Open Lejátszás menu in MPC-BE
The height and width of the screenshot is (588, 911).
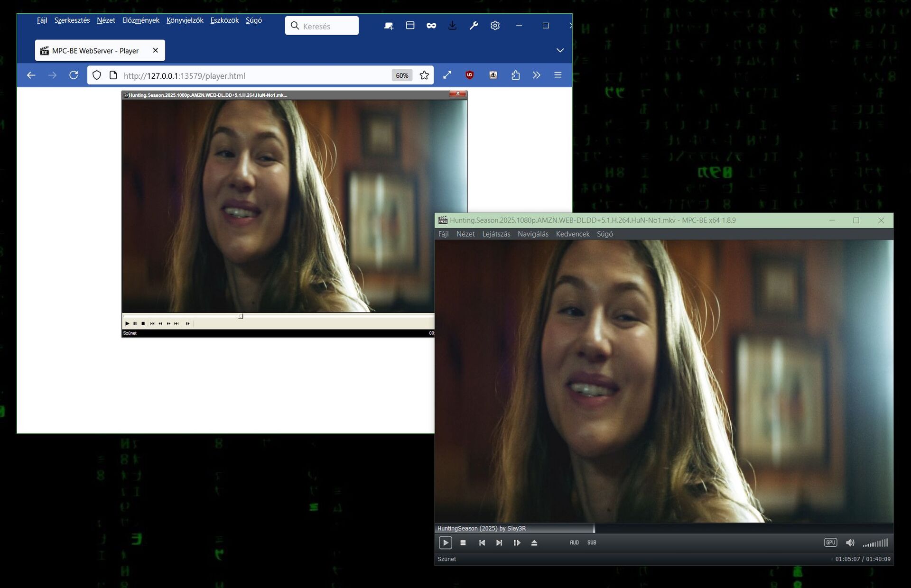496,234
